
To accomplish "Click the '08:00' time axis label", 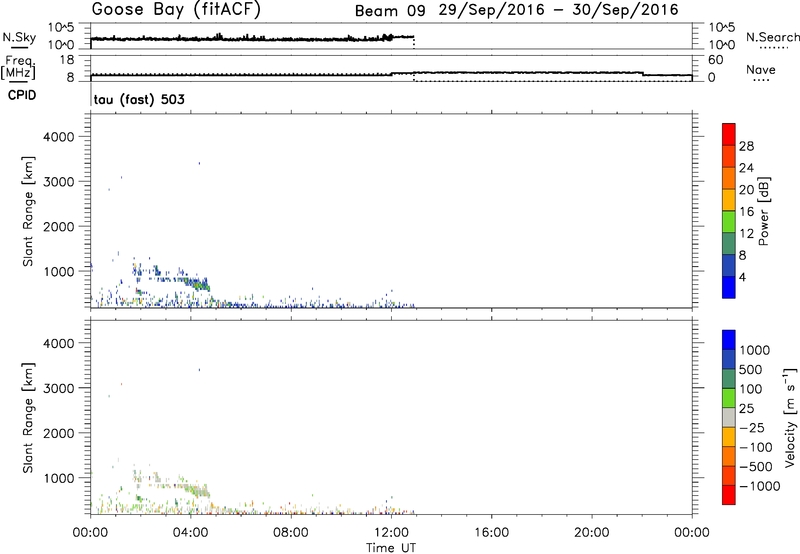I will [291, 533].
